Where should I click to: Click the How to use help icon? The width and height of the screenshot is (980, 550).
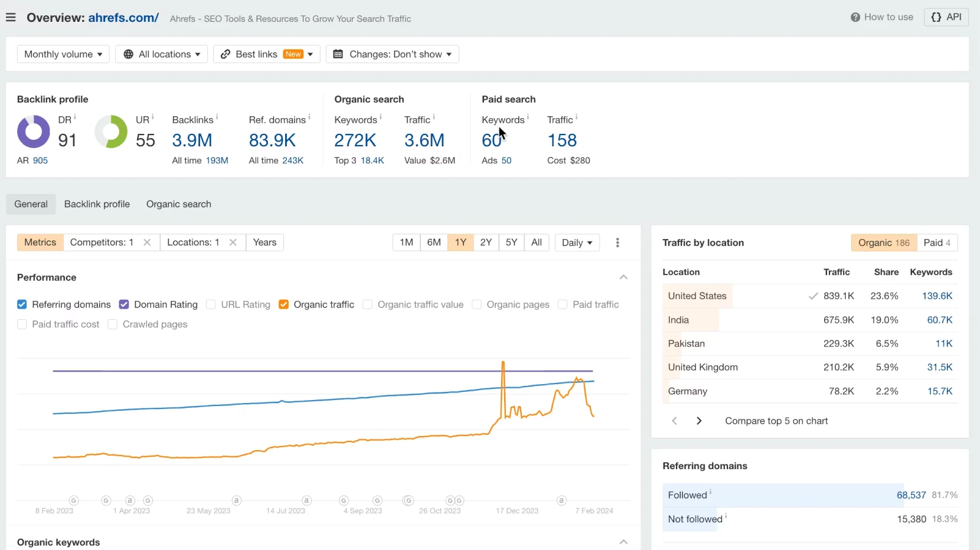(856, 17)
